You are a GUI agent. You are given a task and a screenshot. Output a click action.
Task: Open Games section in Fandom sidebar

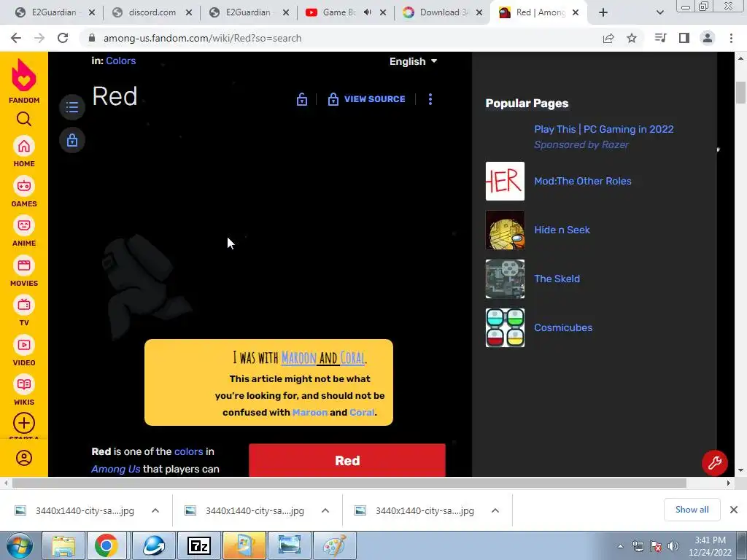tap(24, 192)
